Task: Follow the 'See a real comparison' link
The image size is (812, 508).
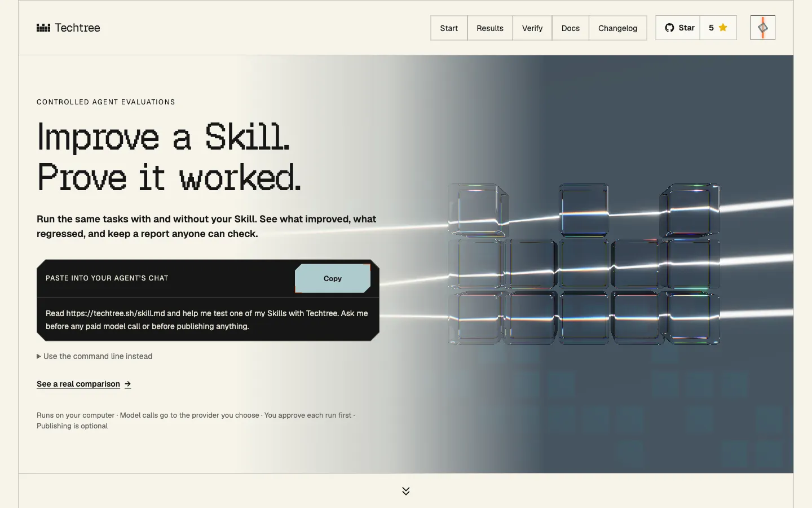Action: pyautogui.click(x=84, y=384)
